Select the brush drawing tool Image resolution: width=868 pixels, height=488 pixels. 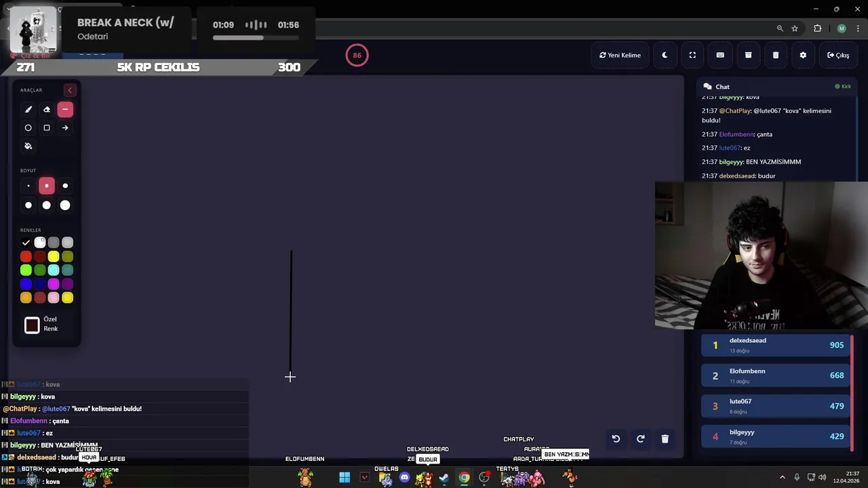coord(28,109)
